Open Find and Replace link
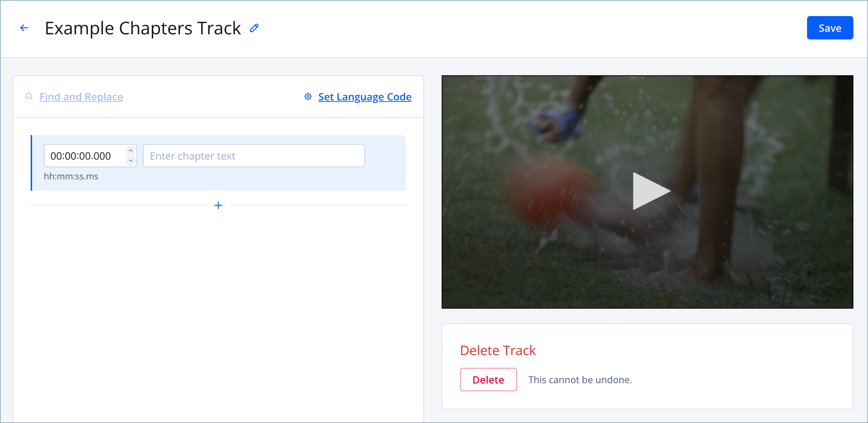 (x=81, y=97)
